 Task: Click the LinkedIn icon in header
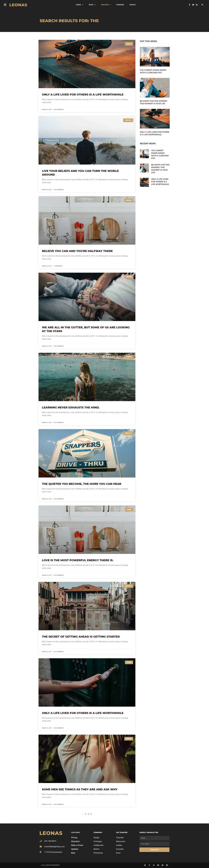[197, 5]
